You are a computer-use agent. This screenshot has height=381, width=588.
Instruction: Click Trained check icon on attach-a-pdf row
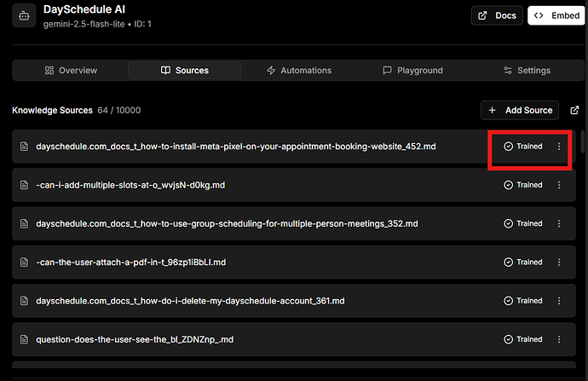point(508,263)
